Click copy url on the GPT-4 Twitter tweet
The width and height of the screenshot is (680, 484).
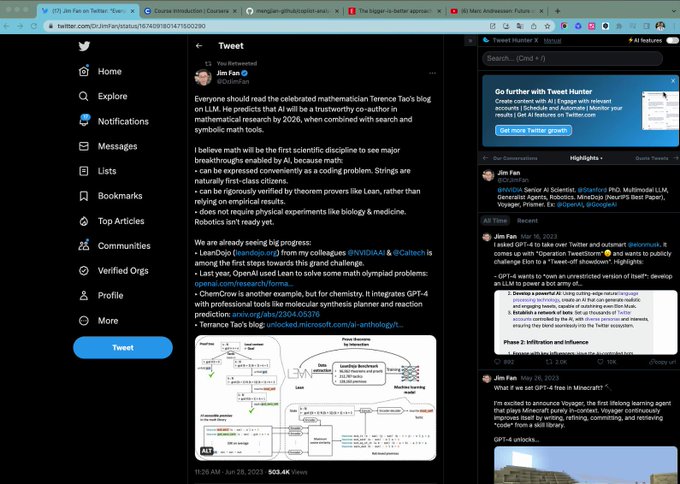point(662,362)
